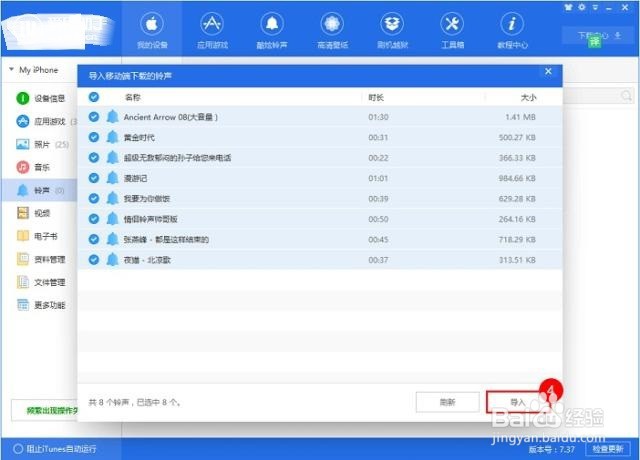Collapse the My iPhone device tree
Viewport: 640px width, 460px height.
[x=11, y=69]
